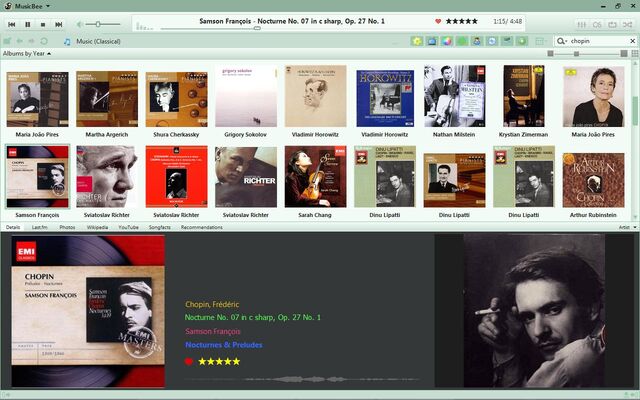The image size is (640, 400).
Task: Click the large thumbnail size square
Action: point(624,53)
